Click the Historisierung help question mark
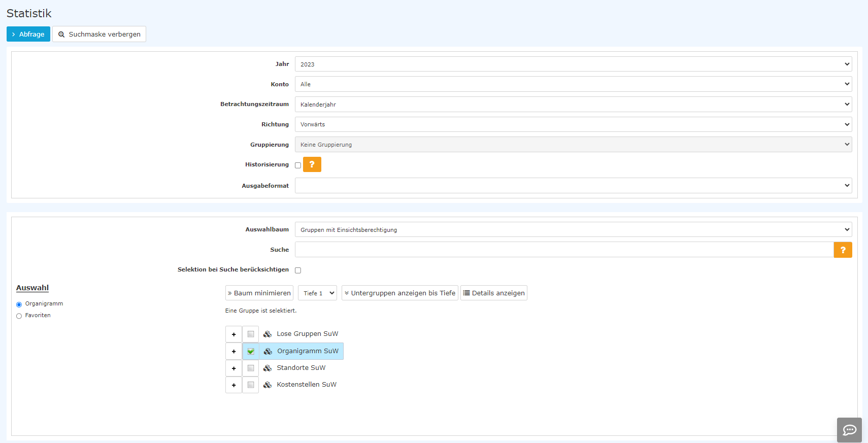Screen dimensions: 868x443 coord(312,164)
